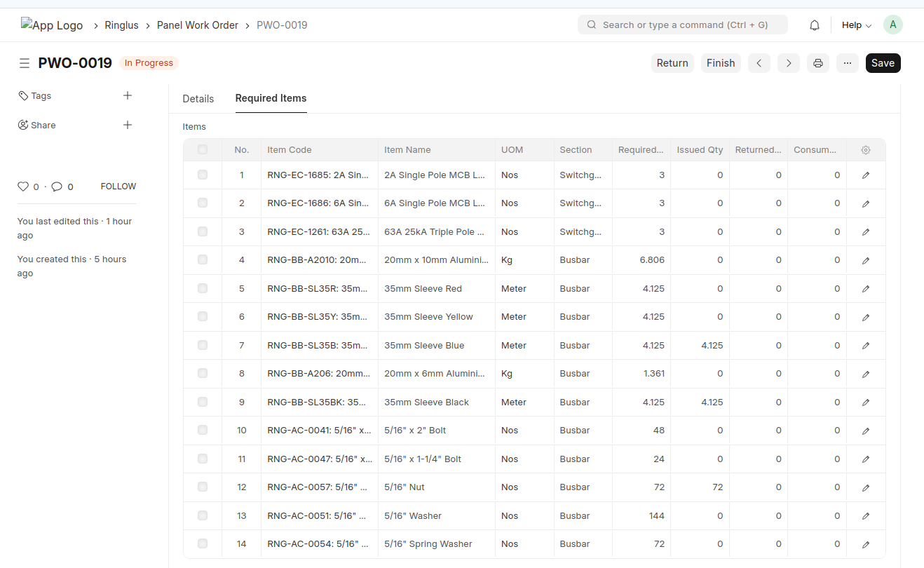Open the Help dropdown menu
This screenshot has width=924, height=568.
[856, 25]
